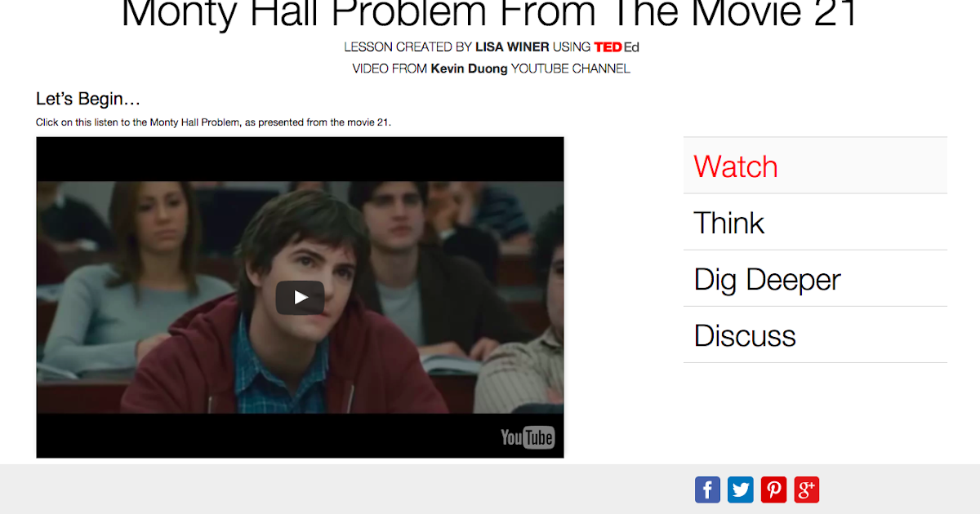
Task: Click the Monty Hall Problem page title
Action: pyautogui.click(x=490, y=14)
